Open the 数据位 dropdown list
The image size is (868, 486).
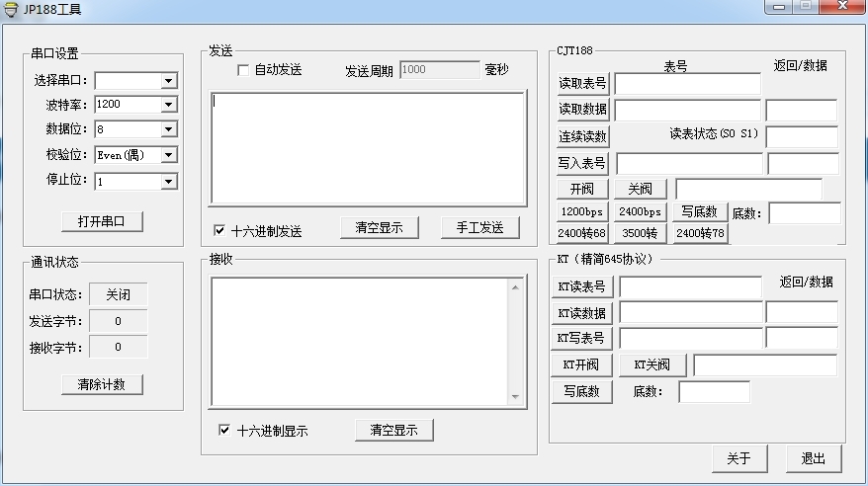click(x=169, y=129)
